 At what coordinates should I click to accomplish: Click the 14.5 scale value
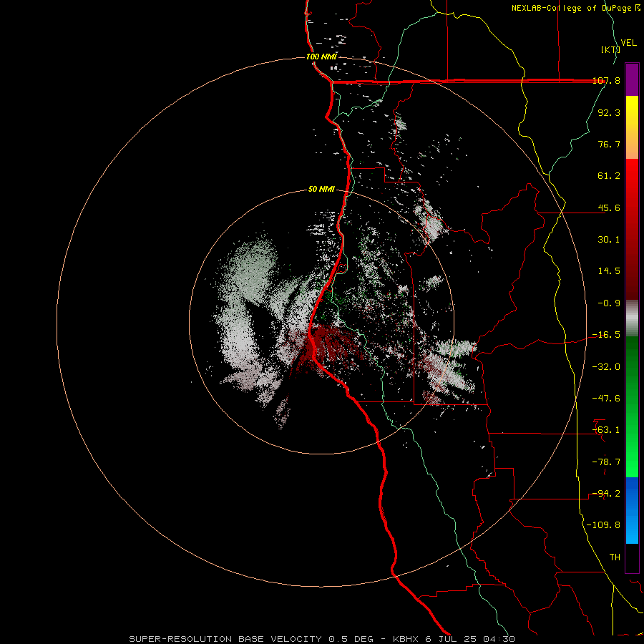[609, 271]
